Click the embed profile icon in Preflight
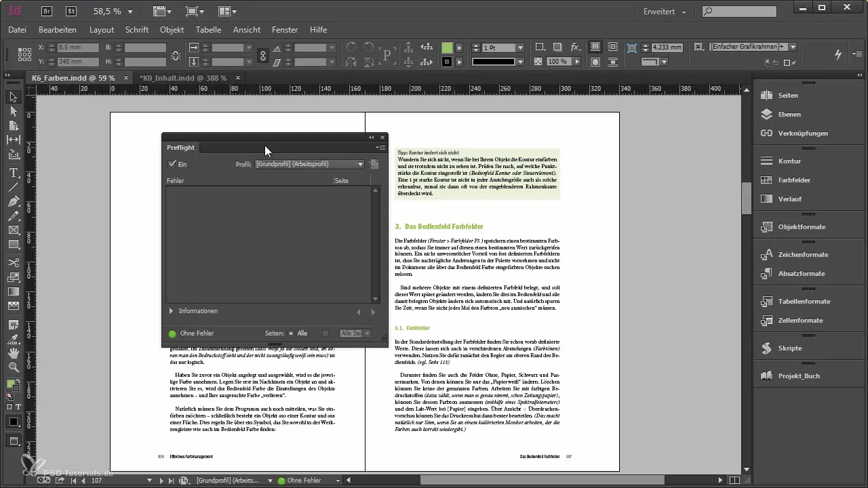 point(374,164)
